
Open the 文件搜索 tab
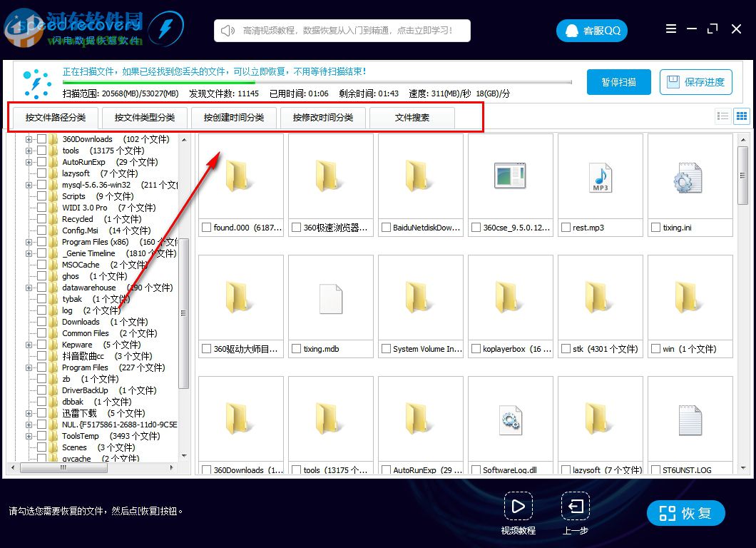click(412, 118)
